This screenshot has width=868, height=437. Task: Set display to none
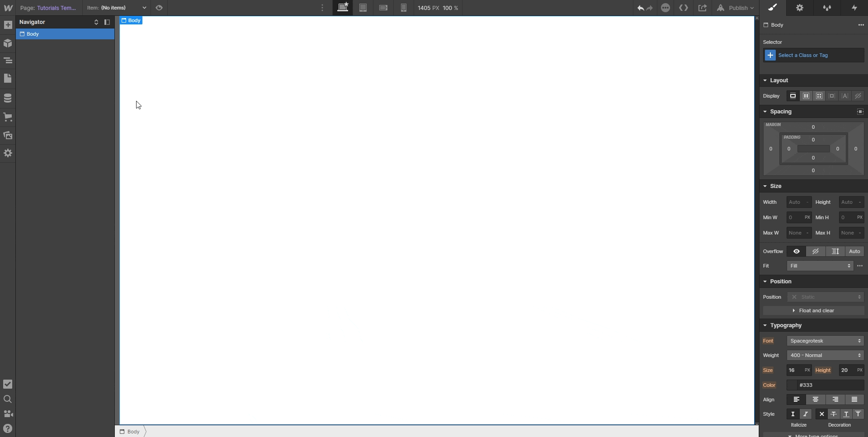click(858, 96)
